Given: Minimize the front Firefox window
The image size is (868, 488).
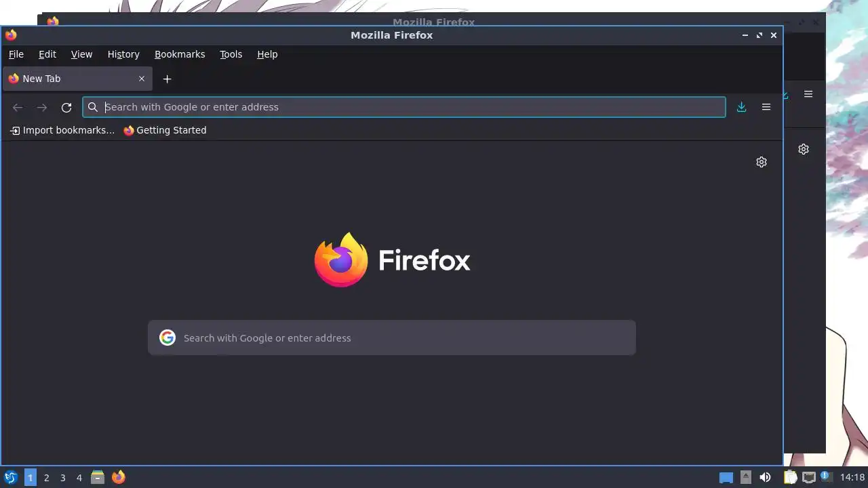Looking at the screenshot, I should 745,35.
